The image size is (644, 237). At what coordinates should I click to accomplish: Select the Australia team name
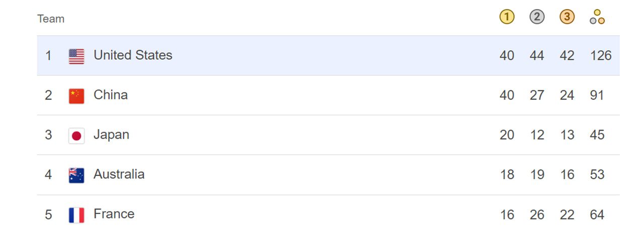[x=119, y=174]
